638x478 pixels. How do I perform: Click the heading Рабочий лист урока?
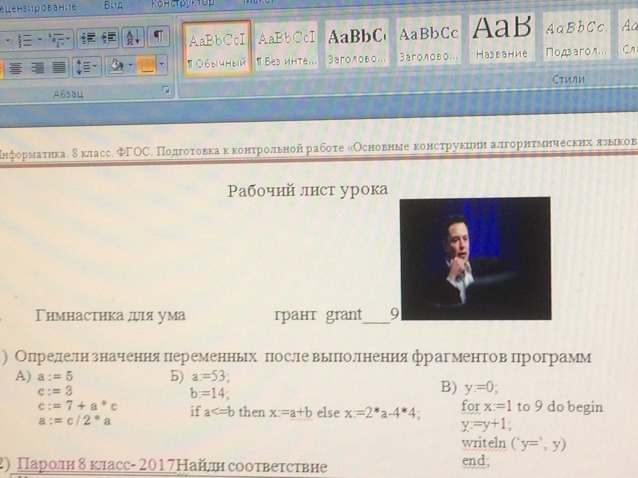click(308, 190)
